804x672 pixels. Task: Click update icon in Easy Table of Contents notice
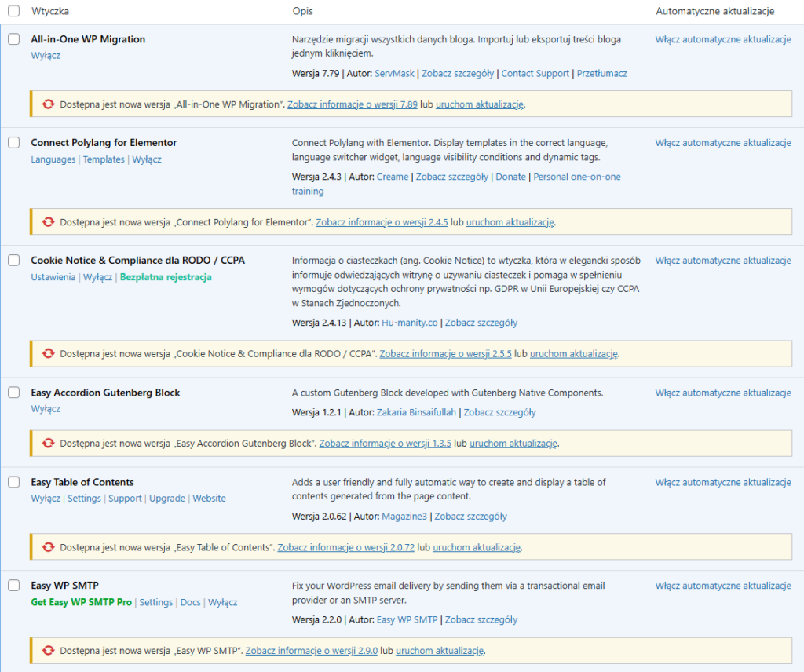(x=49, y=547)
